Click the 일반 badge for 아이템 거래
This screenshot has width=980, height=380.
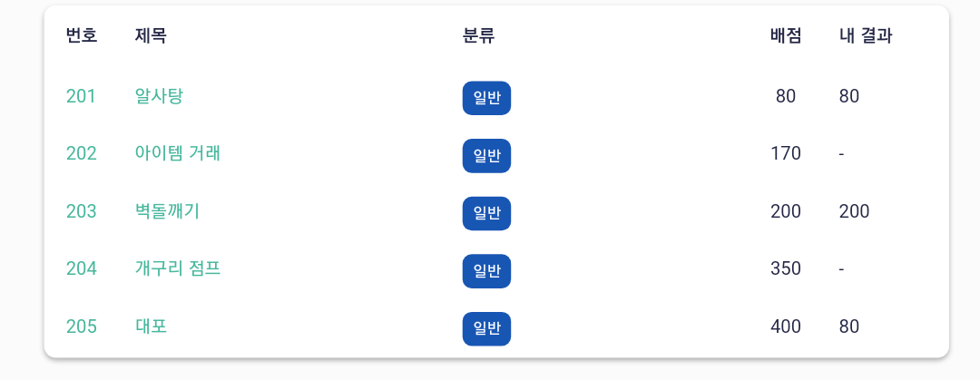487,156
